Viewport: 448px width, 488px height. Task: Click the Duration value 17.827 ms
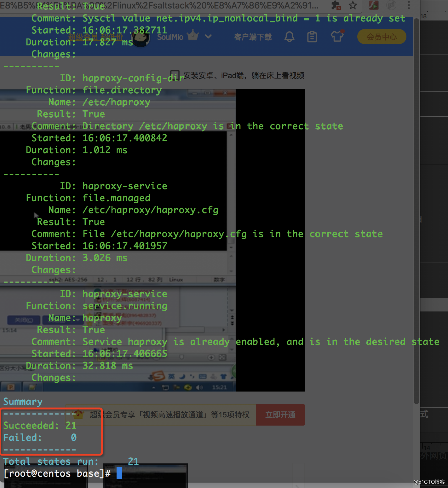[108, 42]
